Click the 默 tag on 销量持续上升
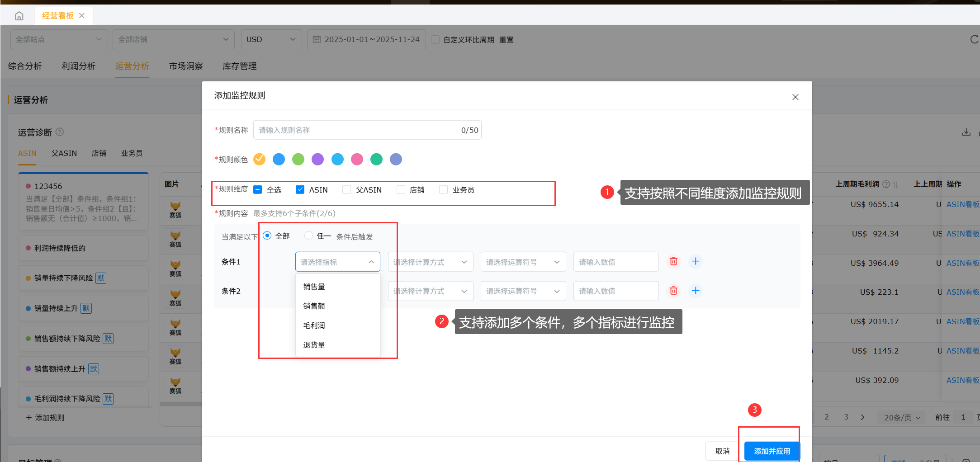The width and height of the screenshot is (980, 462). pos(86,308)
